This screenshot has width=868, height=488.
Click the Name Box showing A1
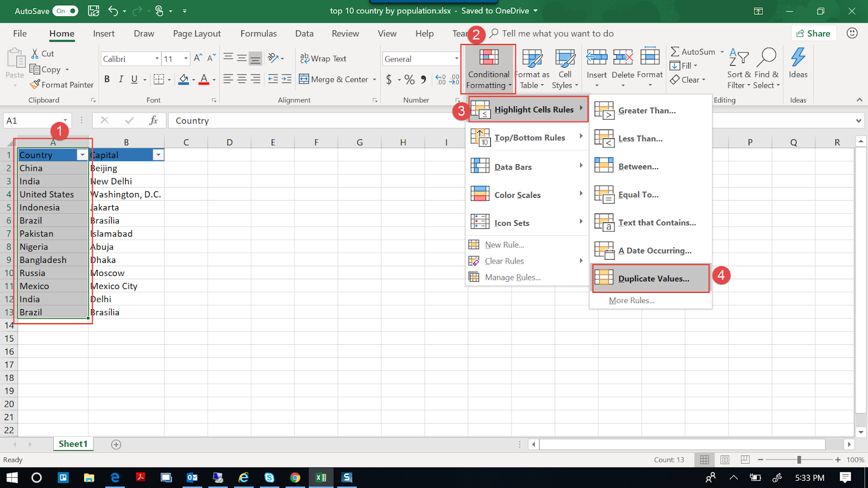34,120
